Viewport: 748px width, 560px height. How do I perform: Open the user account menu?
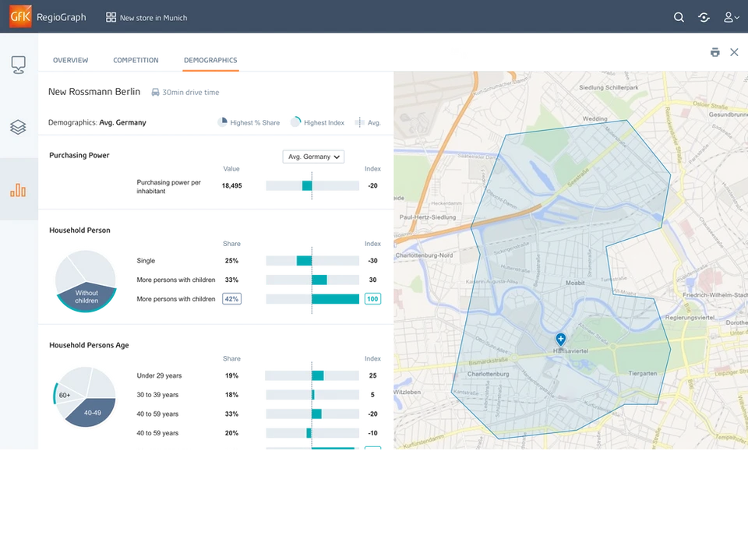732,18
